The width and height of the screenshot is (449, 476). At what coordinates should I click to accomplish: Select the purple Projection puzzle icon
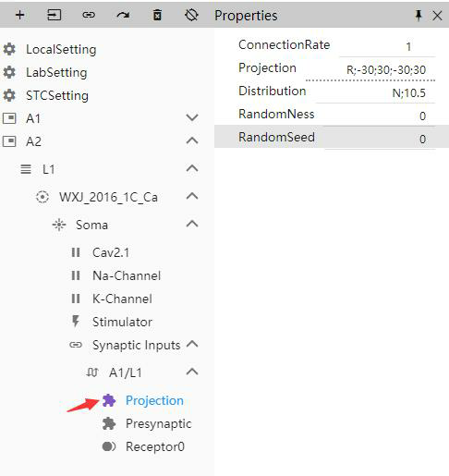point(109,400)
